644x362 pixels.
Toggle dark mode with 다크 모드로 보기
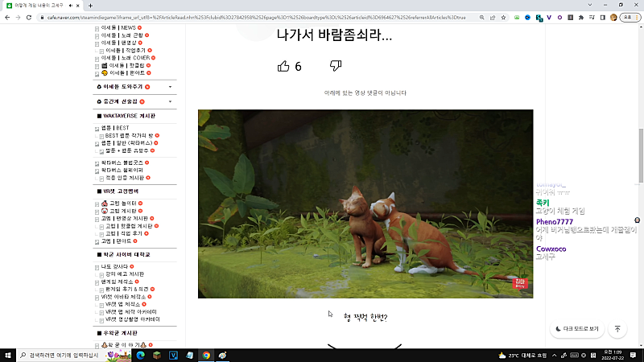point(577,329)
